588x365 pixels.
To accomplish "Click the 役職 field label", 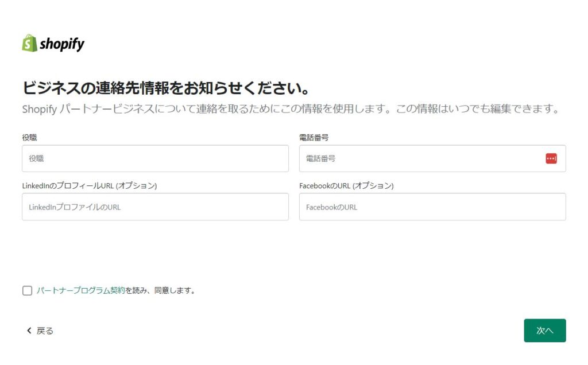I will tap(30, 138).
